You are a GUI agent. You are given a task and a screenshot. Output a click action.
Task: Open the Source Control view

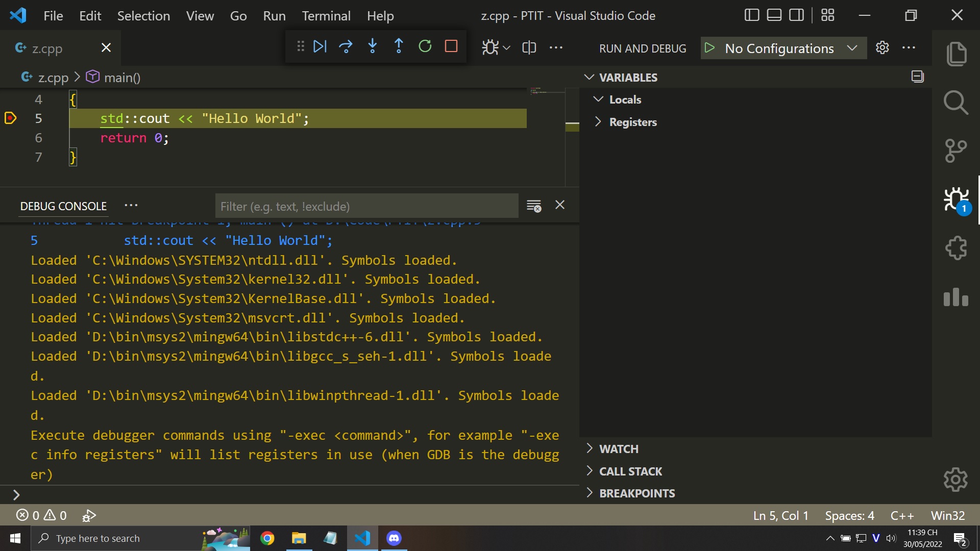[x=956, y=151]
